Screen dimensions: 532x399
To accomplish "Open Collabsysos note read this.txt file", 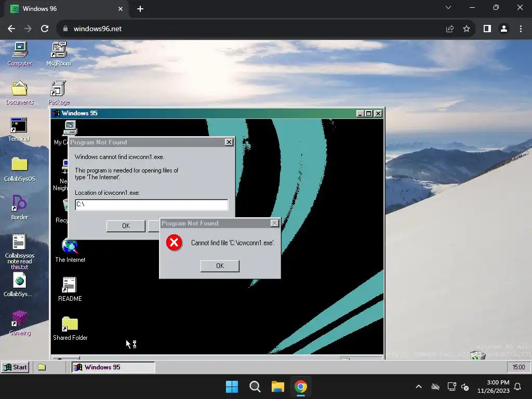I will pos(20,251).
